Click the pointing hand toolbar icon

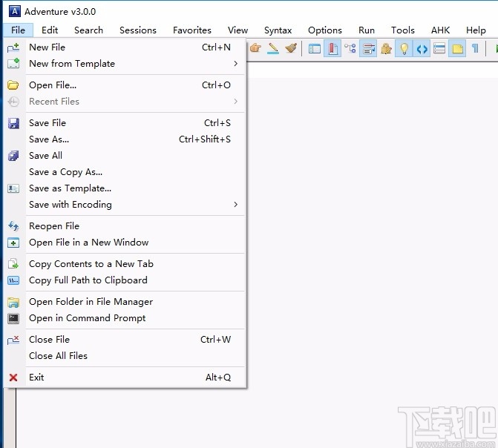tap(255, 48)
